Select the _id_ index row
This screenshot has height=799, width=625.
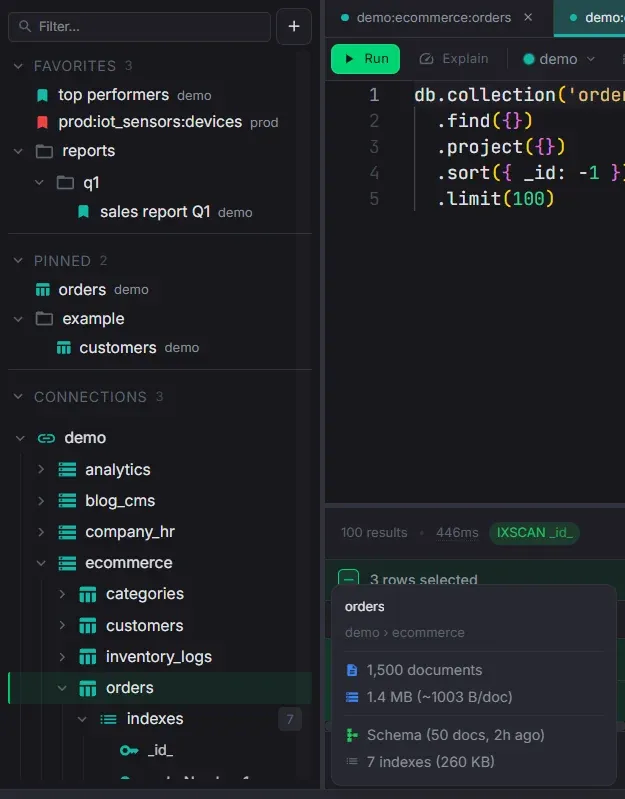coord(160,750)
